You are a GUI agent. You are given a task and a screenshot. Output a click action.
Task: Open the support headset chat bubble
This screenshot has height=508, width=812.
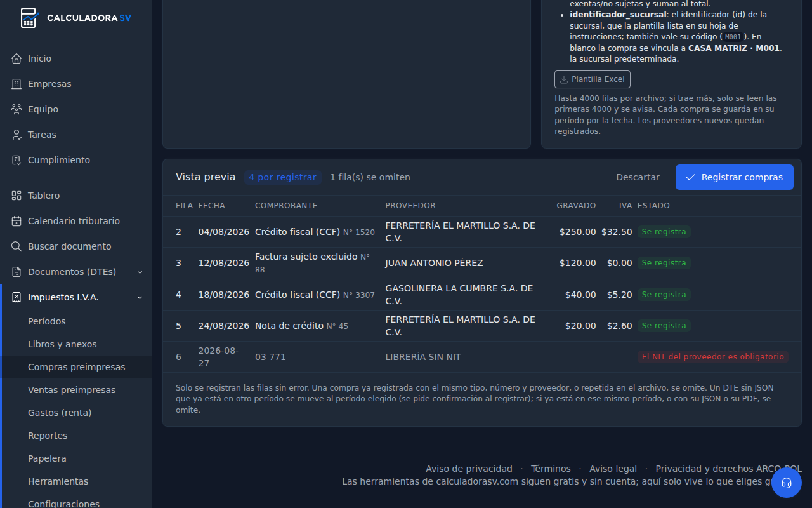coord(787,483)
